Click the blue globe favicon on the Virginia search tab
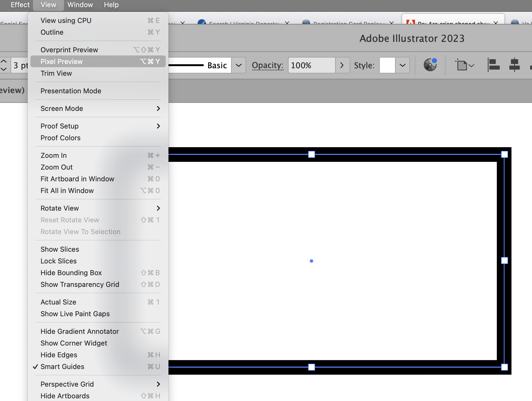Image resolution: width=532 pixels, height=401 pixels. [202, 23]
